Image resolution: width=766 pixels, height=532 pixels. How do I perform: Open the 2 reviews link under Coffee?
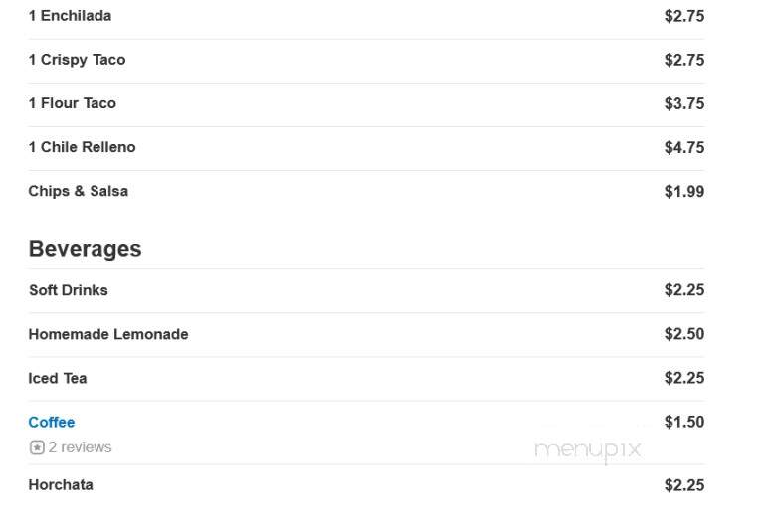pos(80,447)
